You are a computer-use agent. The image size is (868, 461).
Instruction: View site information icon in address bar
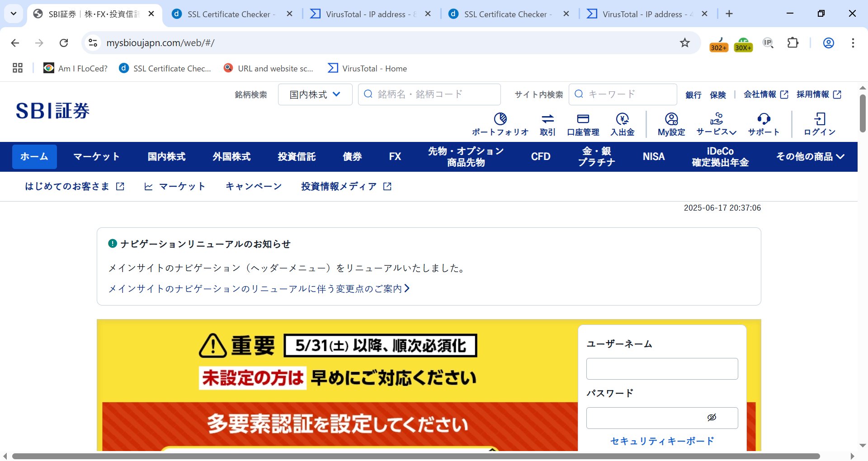point(93,43)
